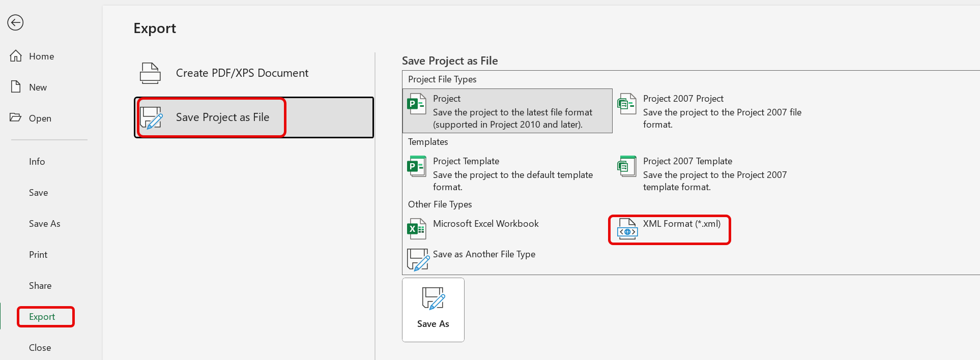Click the Open folder icon

pyautogui.click(x=15, y=117)
